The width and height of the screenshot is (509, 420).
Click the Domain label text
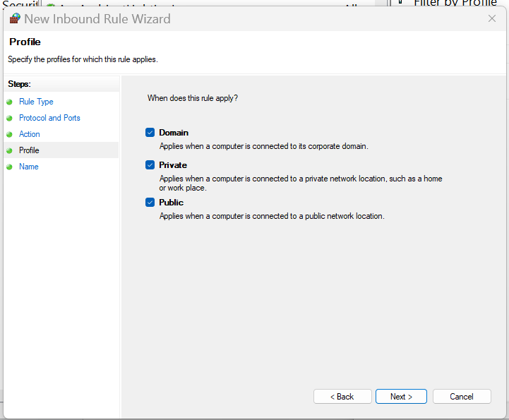(174, 133)
